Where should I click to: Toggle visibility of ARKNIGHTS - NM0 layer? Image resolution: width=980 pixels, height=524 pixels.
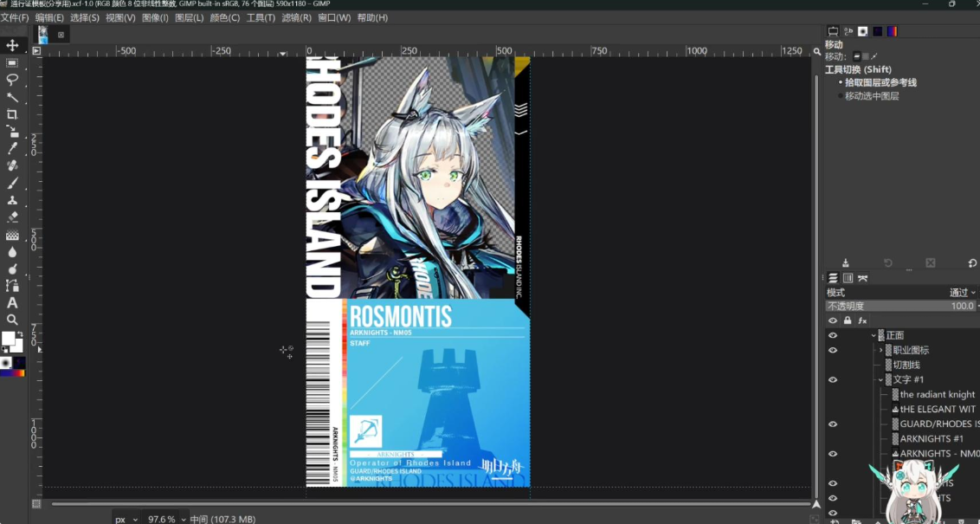pos(833,453)
